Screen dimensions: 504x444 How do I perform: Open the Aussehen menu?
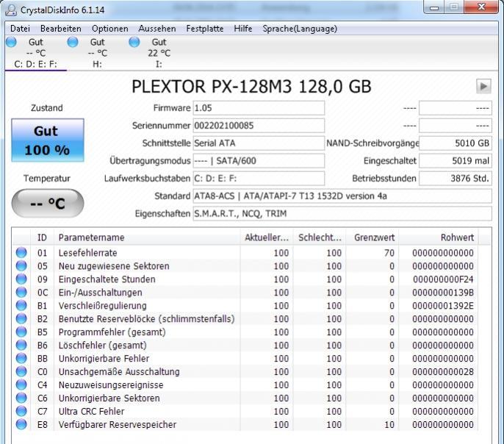pyautogui.click(x=157, y=29)
